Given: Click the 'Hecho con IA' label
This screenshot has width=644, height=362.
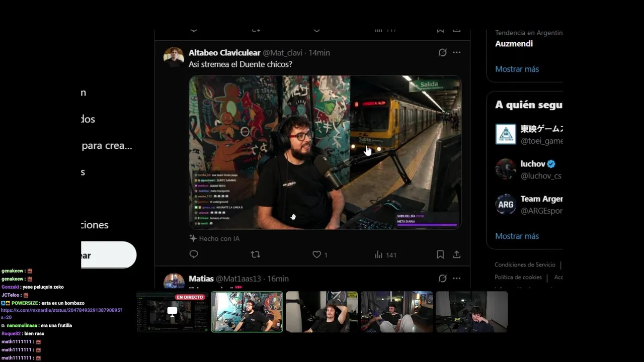Looking at the screenshot, I should click(x=214, y=238).
